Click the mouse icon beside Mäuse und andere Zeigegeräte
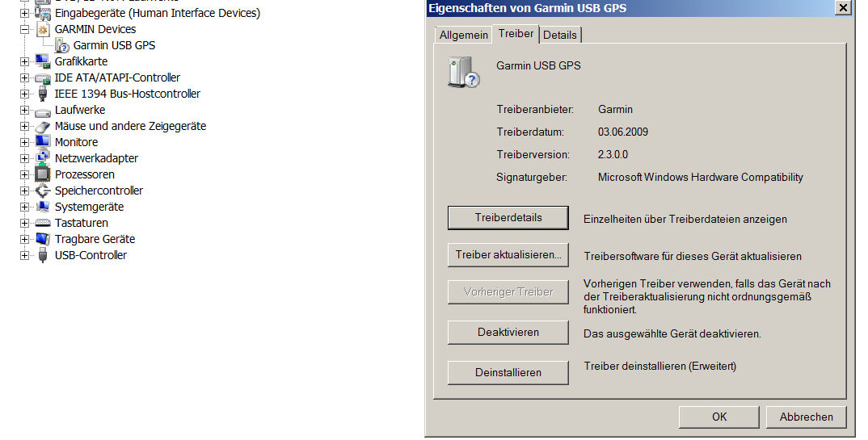868x440 pixels. tap(43, 127)
